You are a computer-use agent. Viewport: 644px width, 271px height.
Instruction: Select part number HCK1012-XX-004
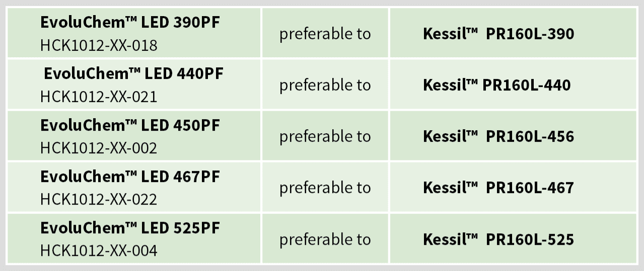click(99, 250)
